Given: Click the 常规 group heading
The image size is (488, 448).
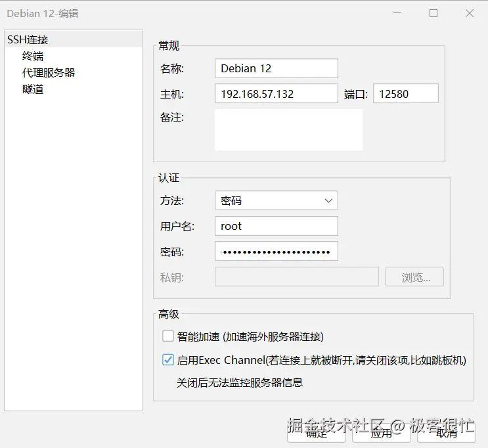Looking at the screenshot, I should (169, 46).
